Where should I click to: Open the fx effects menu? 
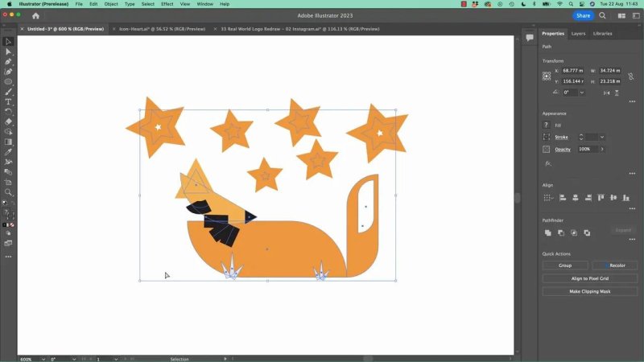548,163
